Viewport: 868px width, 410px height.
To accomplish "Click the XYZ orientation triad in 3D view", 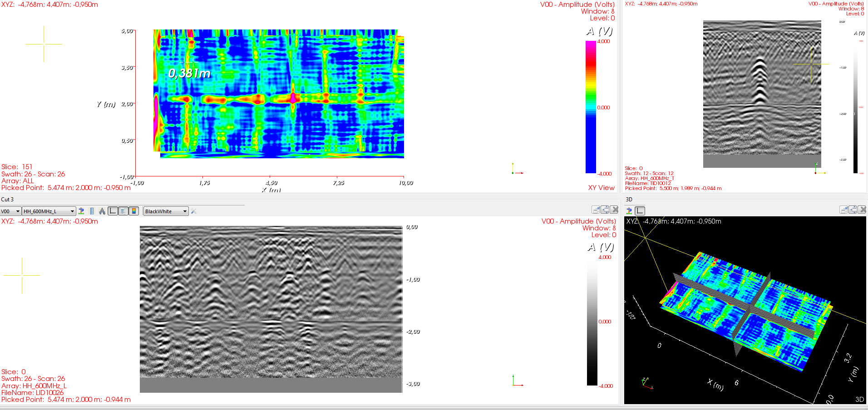I will pyautogui.click(x=647, y=383).
